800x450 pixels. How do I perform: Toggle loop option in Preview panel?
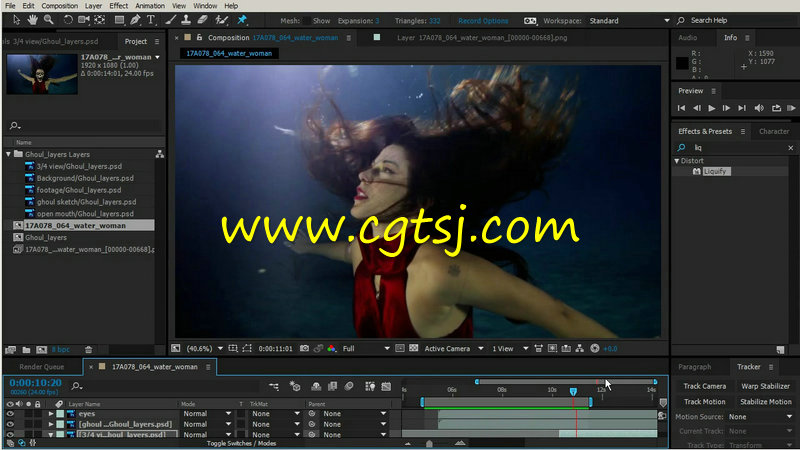776,108
